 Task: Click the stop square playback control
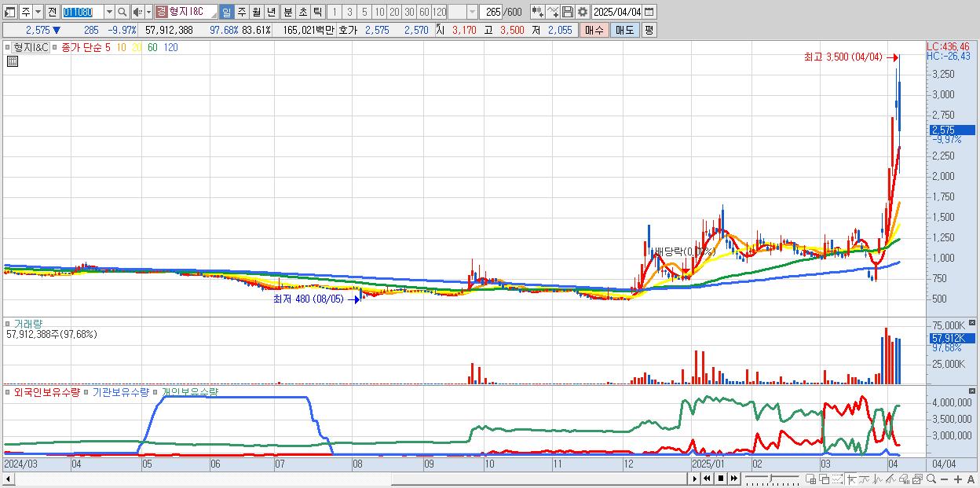click(x=721, y=479)
